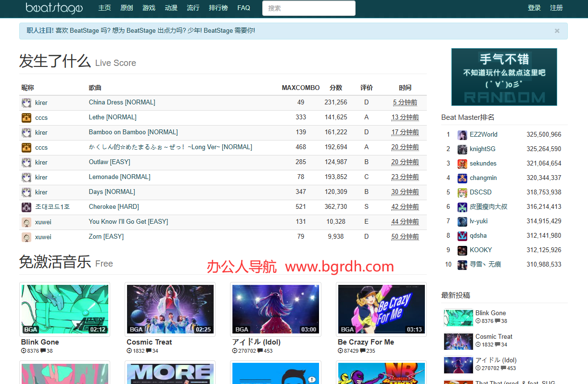Screen dimensions: 588x384
Task: Click EZ2World's avatar in Beat Master ranking
Action: click(462, 134)
